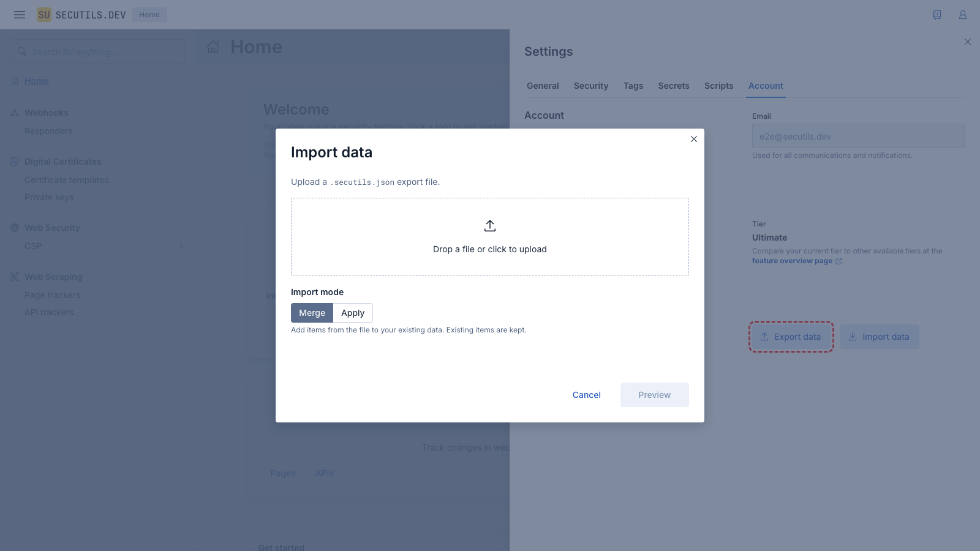Image resolution: width=980 pixels, height=551 pixels.
Task: Open the General settings tab
Action: [543, 86]
